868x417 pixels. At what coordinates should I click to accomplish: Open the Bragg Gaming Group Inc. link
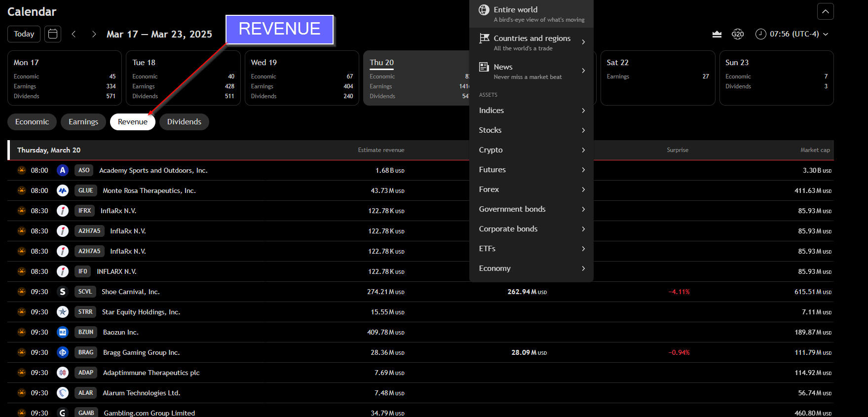click(141, 352)
